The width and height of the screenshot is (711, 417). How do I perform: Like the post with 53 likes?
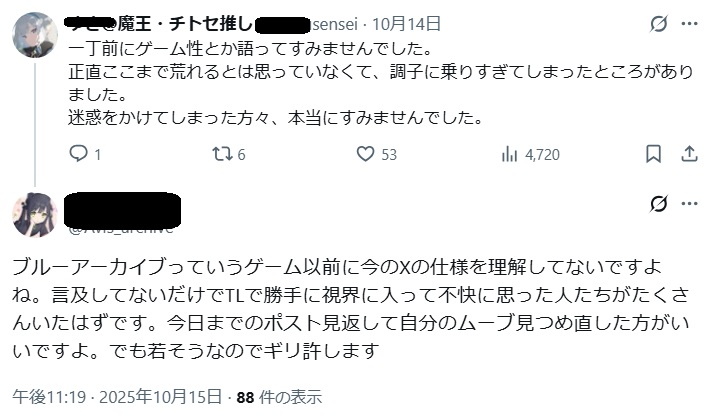click(x=365, y=154)
